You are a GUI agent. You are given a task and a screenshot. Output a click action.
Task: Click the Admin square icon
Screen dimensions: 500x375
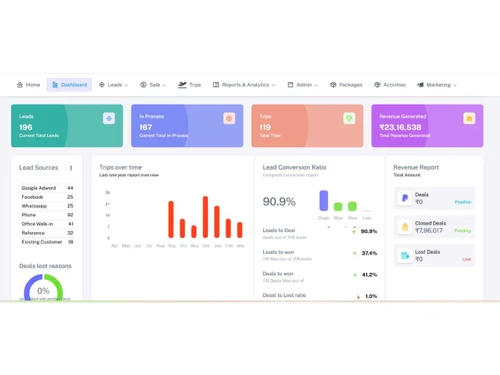290,85
